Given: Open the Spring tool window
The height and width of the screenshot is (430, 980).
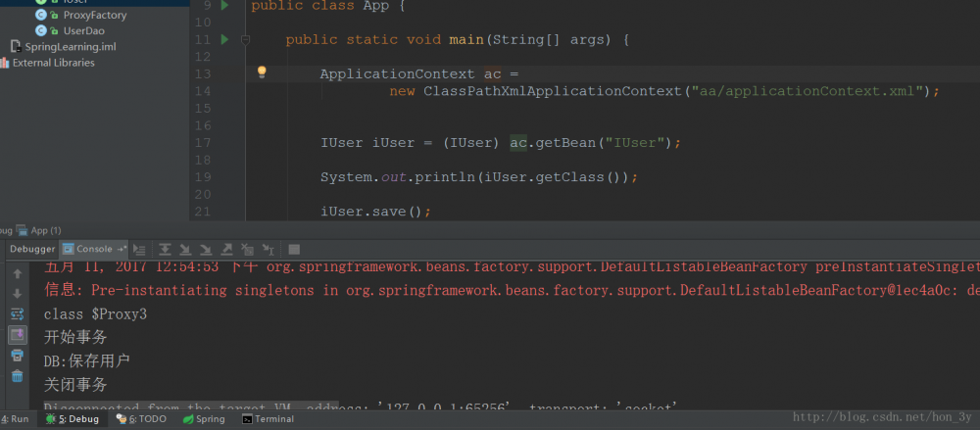Looking at the screenshot, I should [x=204, y=419].
